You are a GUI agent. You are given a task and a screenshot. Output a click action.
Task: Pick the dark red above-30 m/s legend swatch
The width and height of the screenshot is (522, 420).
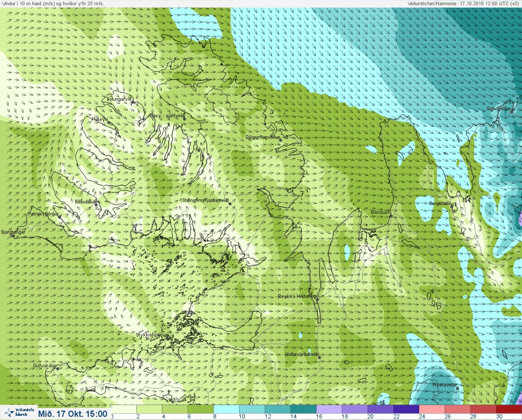point(508,409)
